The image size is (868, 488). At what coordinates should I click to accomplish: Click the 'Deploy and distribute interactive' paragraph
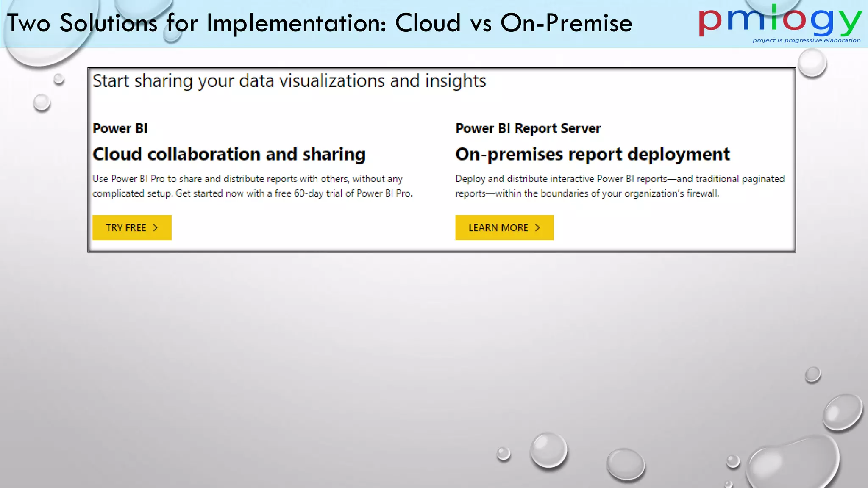click(620, 186)
